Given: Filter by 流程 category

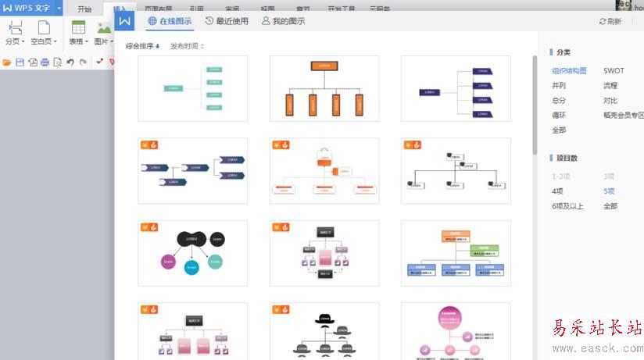Looking at the screenshot, I should click(610, 85).
